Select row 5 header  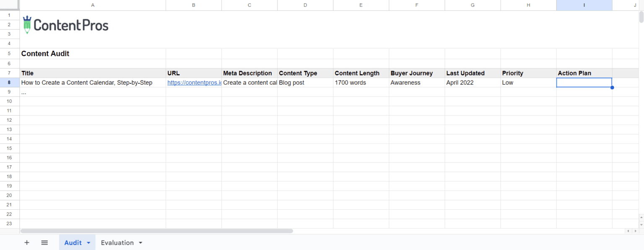point(10,54)
